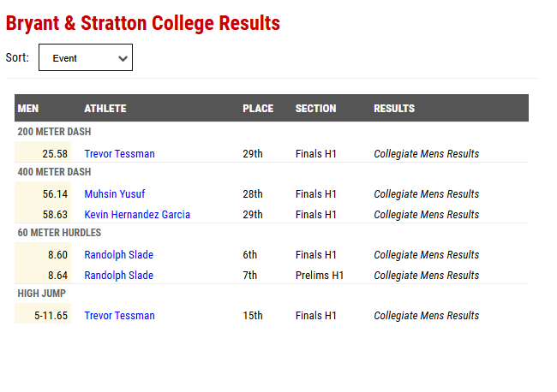The width and height of the screenshot is (557, 392).
Task: Select the 25.58 result mark cell
Action: coord(43,151)
